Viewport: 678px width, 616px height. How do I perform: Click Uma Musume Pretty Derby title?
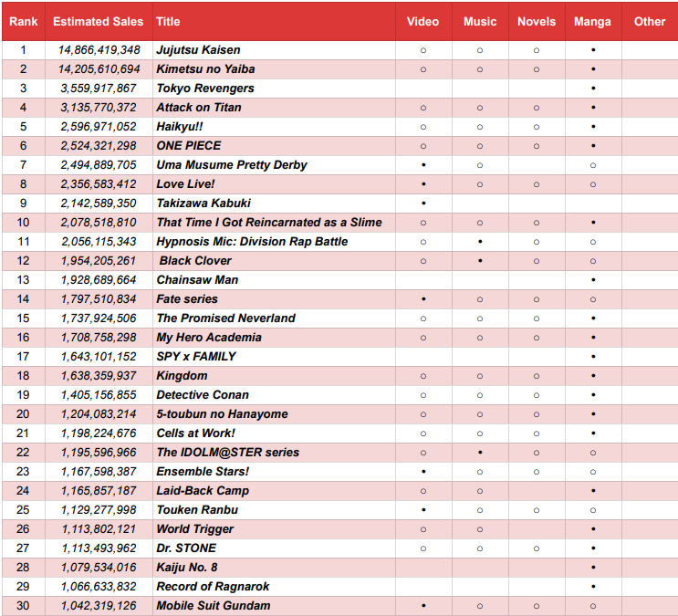click(x=232, y=165)
